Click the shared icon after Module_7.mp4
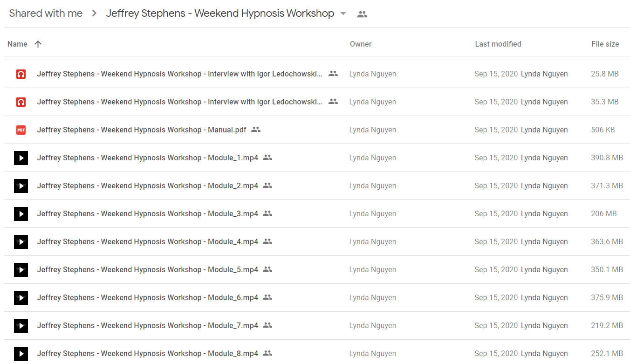The width and height of the screenshot is (630, 364). pos(267,325)
